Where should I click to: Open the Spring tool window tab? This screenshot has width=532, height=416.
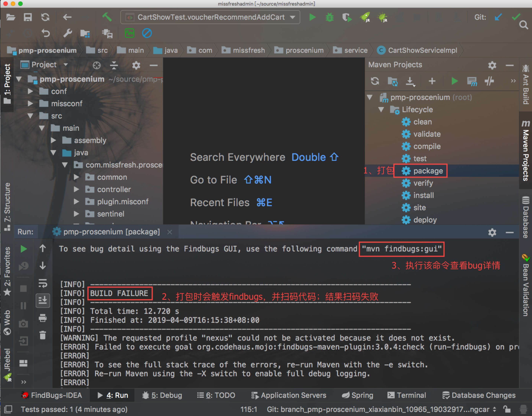[x=357, y=395]
